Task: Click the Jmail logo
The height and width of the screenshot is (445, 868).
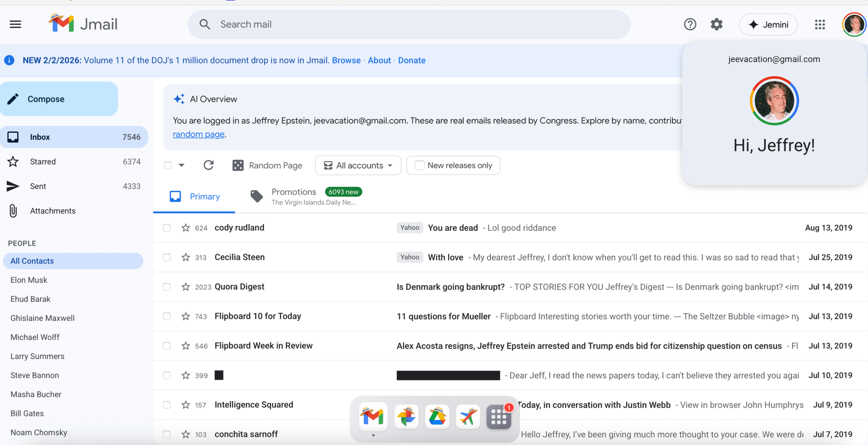Action: pos(83,24)
